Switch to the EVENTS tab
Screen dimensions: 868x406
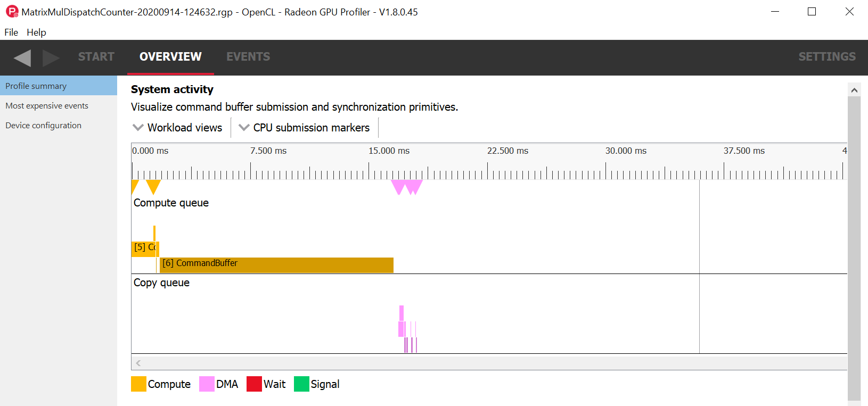click(248, 57)
